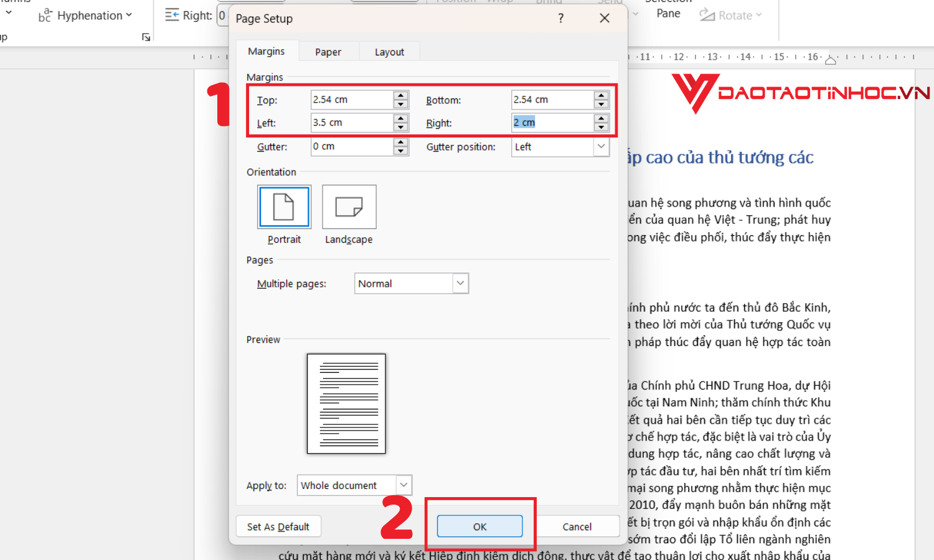934x560 pixels.
Task: Decrease the Left margin with its down arrow
Action: pyautogui.click(x=401, y=127)
